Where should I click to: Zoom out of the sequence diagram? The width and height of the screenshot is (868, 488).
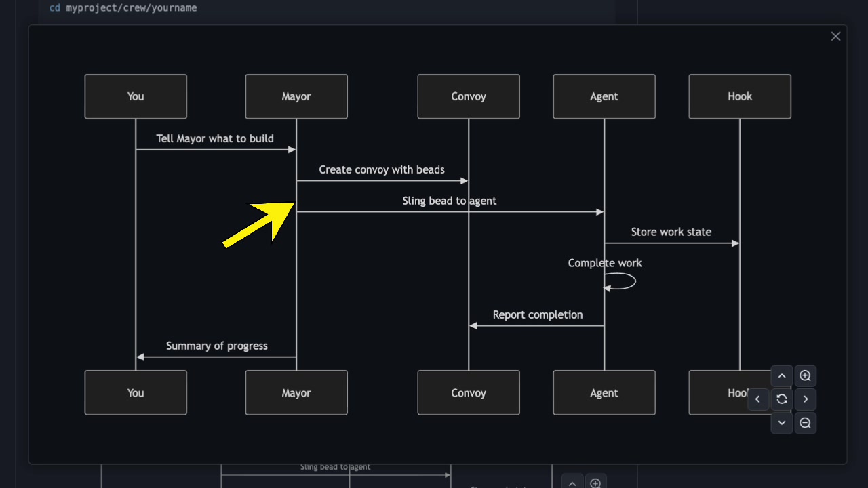pyautogui.click(x=805, y=422)
